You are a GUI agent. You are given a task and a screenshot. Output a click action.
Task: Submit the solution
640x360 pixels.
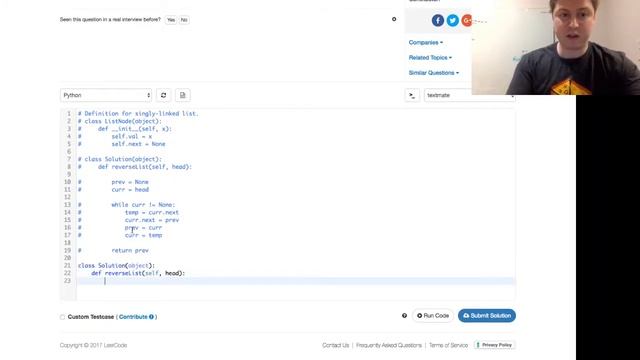coord(487,316)
